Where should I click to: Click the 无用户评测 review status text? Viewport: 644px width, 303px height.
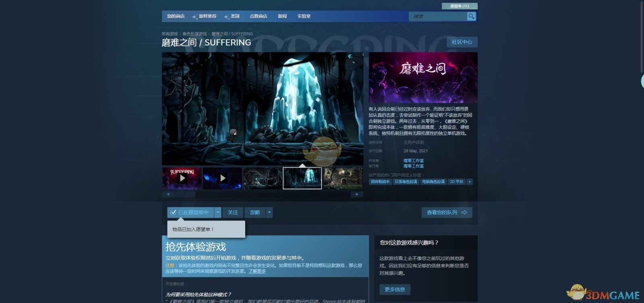click(x=414, y=143)
